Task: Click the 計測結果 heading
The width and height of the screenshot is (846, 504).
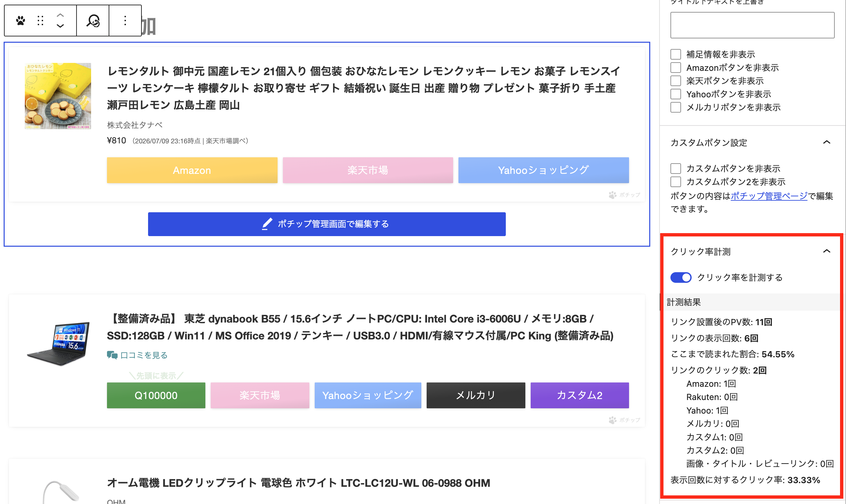Action: pos(684,302)
